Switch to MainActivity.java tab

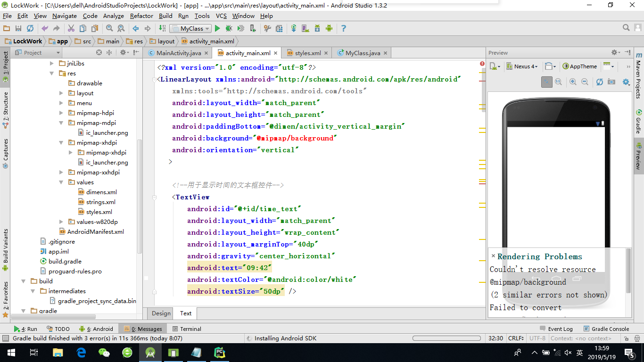coord(179,53)
